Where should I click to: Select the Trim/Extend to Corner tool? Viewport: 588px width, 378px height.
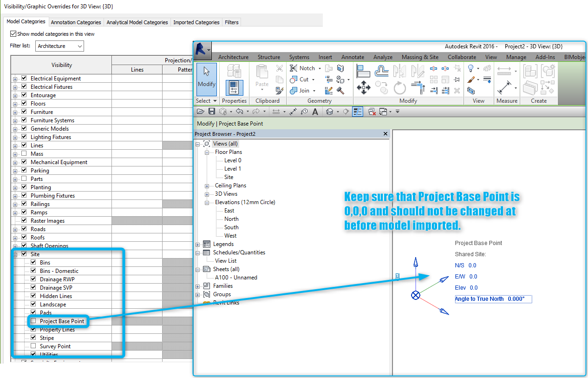[x=418, y=87]
